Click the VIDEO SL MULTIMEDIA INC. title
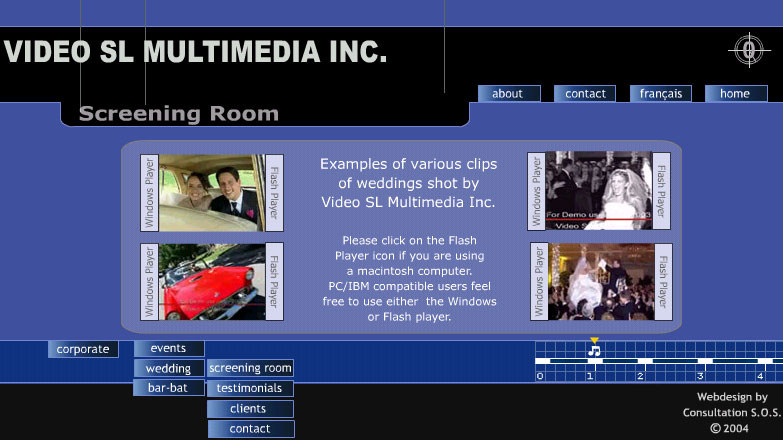 195,52
